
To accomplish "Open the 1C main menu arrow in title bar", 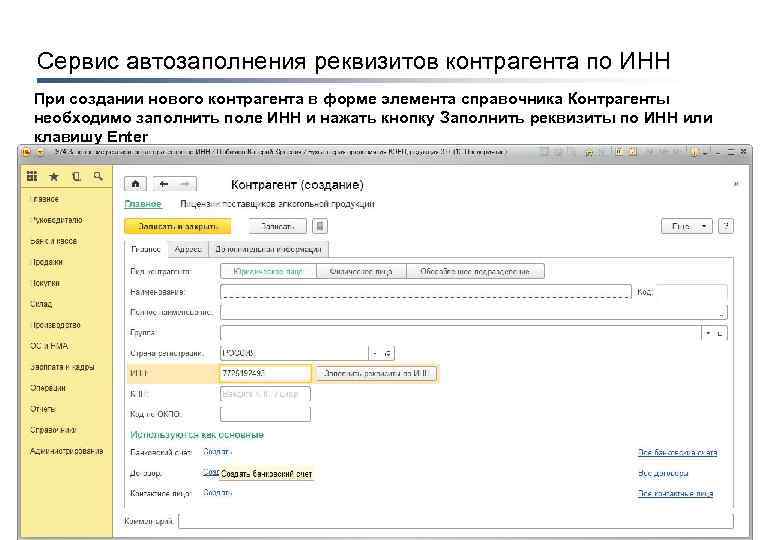I will coord(40,152).
